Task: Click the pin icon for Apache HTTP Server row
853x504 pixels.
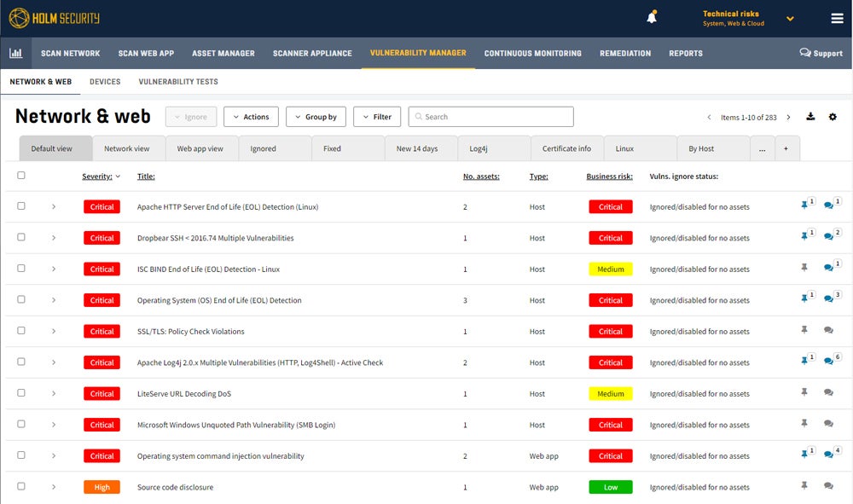Action: tap(804, 206)
